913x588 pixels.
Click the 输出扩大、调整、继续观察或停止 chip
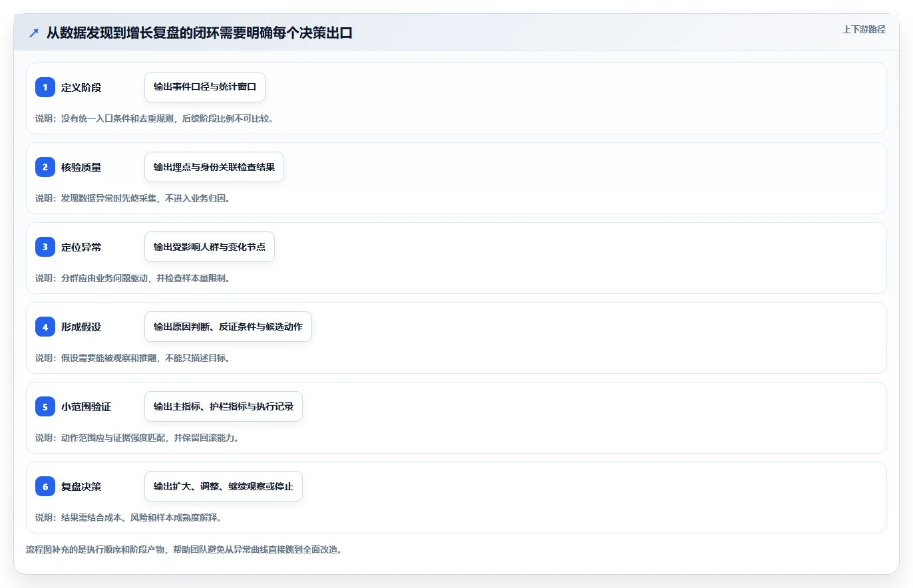pyautogui.click(x=224, y=486)
